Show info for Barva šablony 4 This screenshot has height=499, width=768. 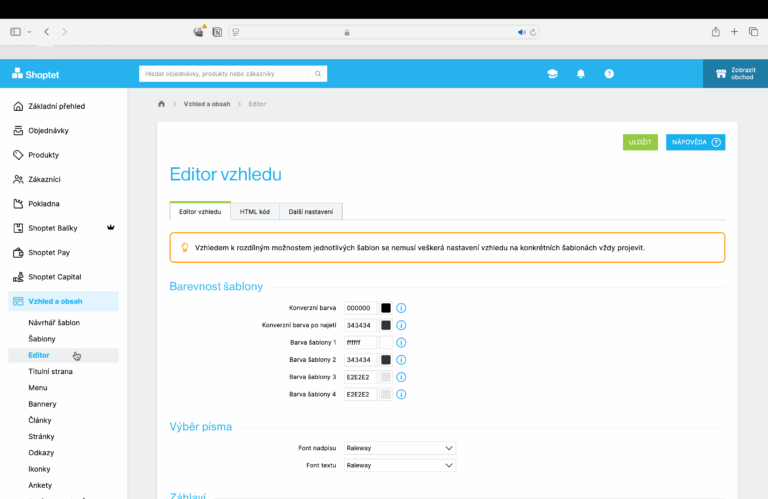click(x=401, y=394)
